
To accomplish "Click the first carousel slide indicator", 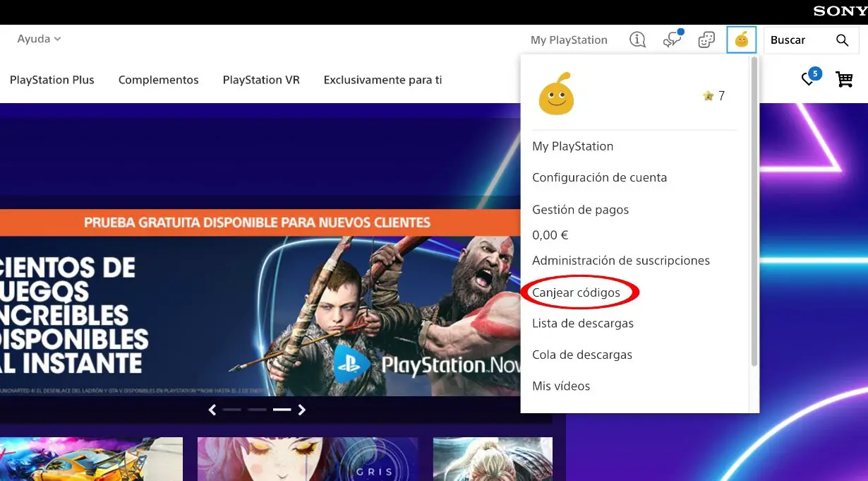I will click(x=232, y=410).
